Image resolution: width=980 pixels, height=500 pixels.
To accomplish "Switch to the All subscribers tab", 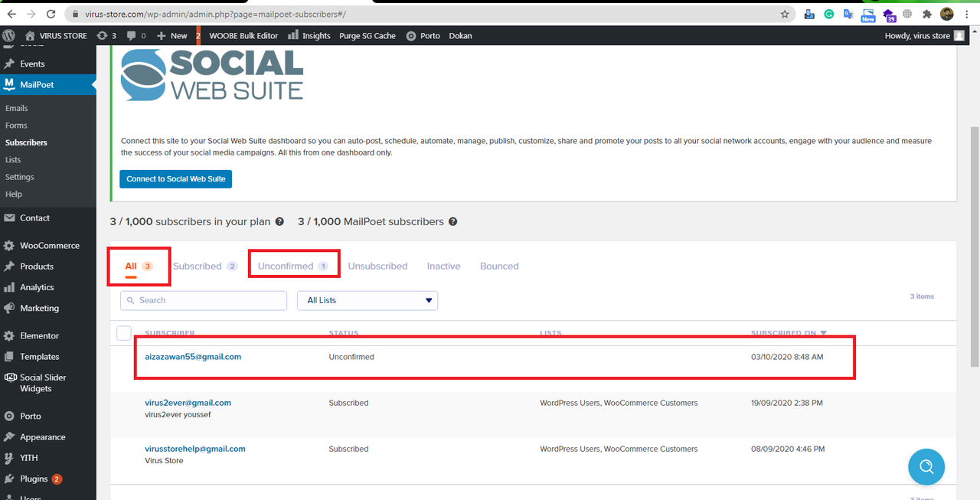I will tap(139, 266).
